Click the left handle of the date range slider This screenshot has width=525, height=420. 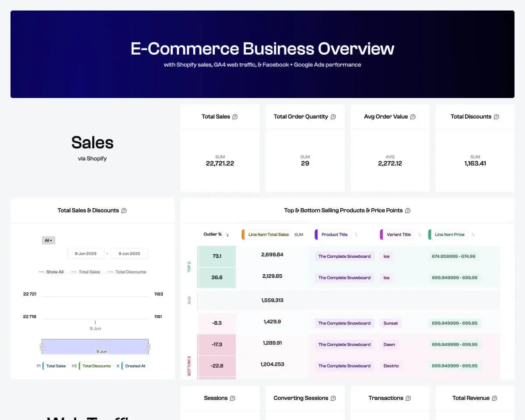[x=41, y=346]
